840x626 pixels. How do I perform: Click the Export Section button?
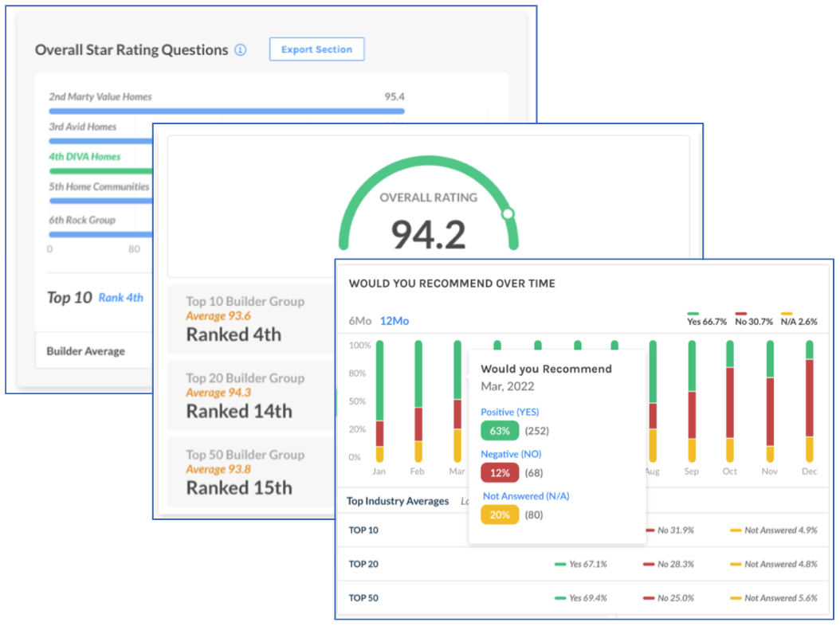tap(316, 49)
